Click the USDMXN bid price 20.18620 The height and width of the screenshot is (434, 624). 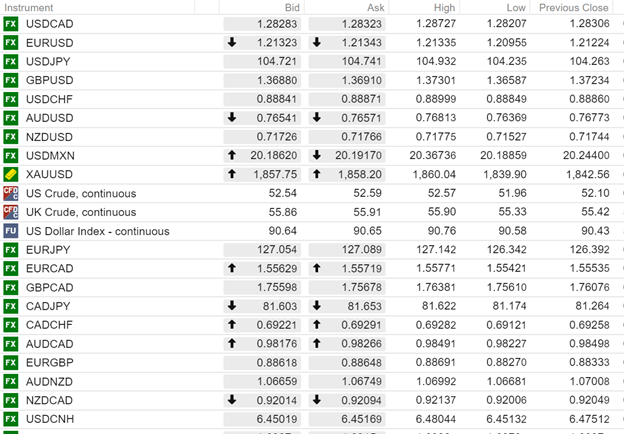(272, 156)
